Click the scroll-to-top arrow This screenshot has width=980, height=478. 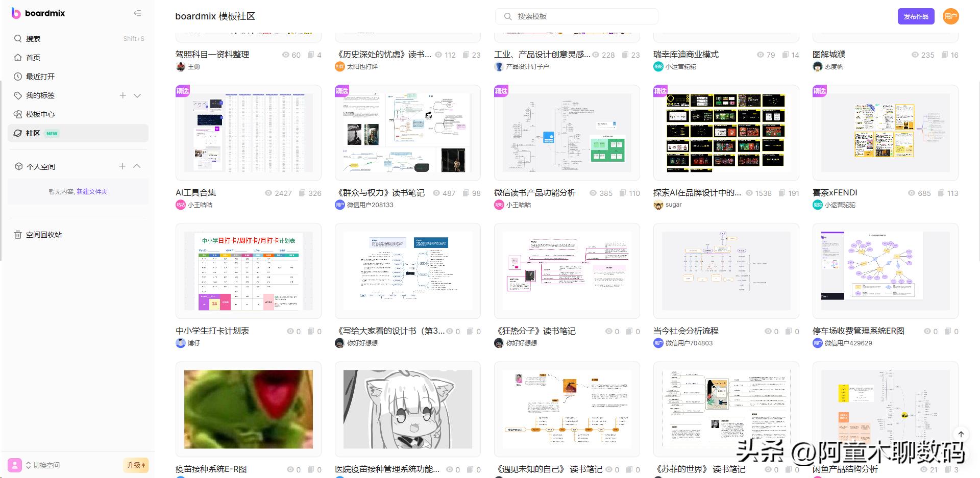pos(962,434)
